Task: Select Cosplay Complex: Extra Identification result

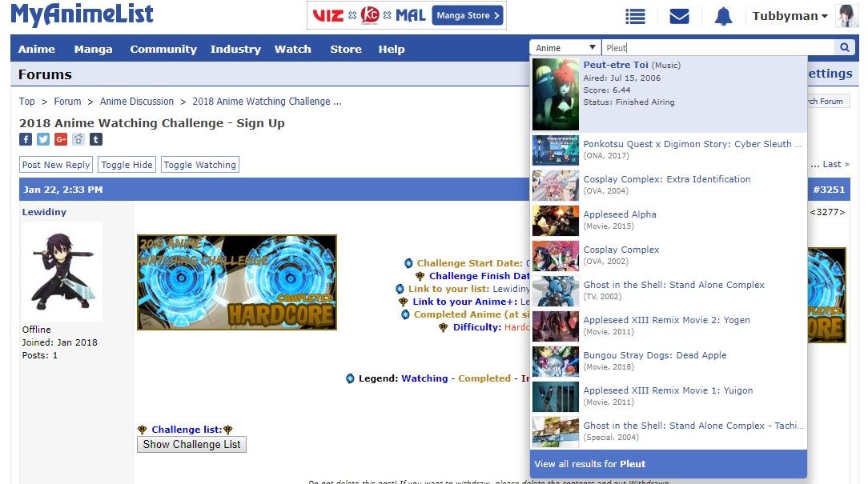Action: [668, 186]
